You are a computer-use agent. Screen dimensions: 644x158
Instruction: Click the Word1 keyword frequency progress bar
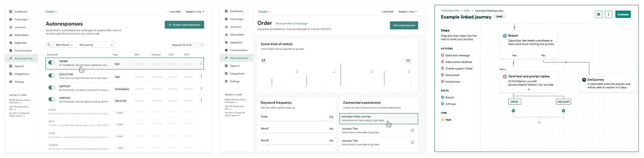click(x=297, y=133)
